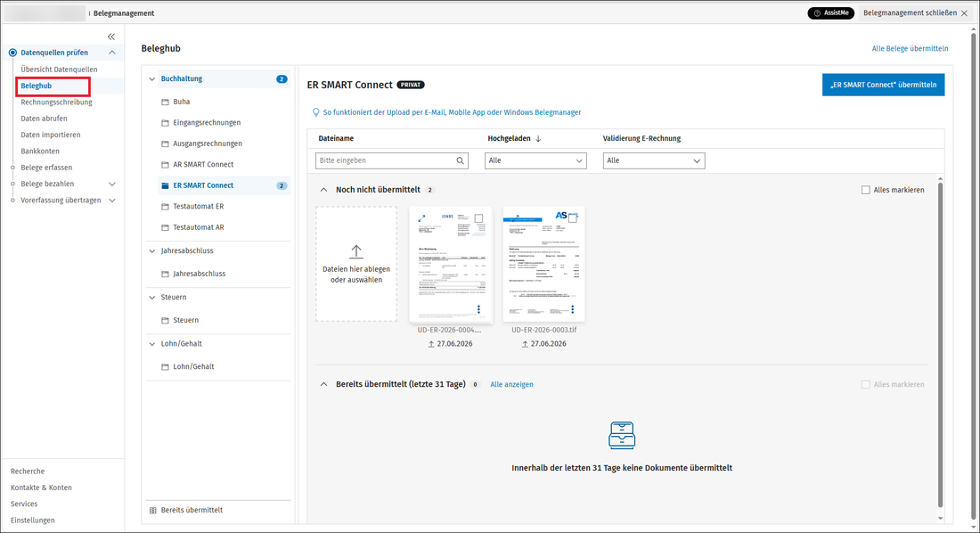Viewport: 980px width, 533px height.
Task: Click the lightbulb upload hint icon
Action: click(315, 112)
